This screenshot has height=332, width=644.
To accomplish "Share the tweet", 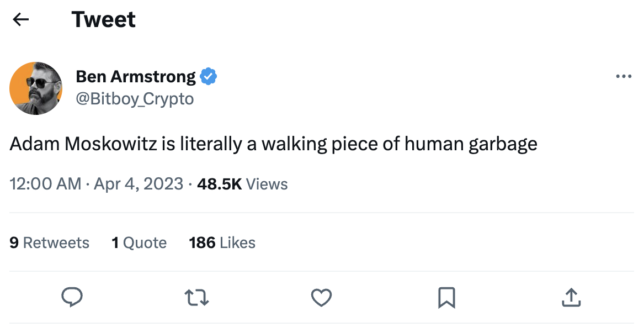I will (571, 298).
